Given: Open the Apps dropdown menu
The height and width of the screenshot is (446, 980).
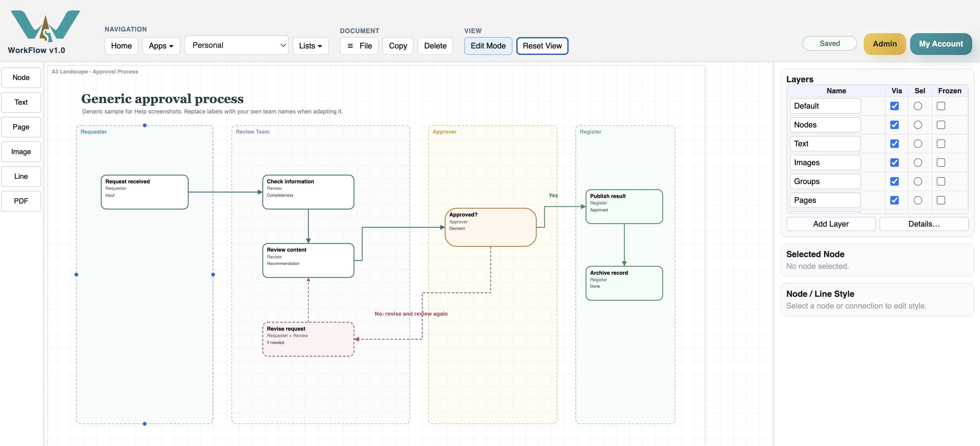Looking at the screenshot, I should 161,46.
